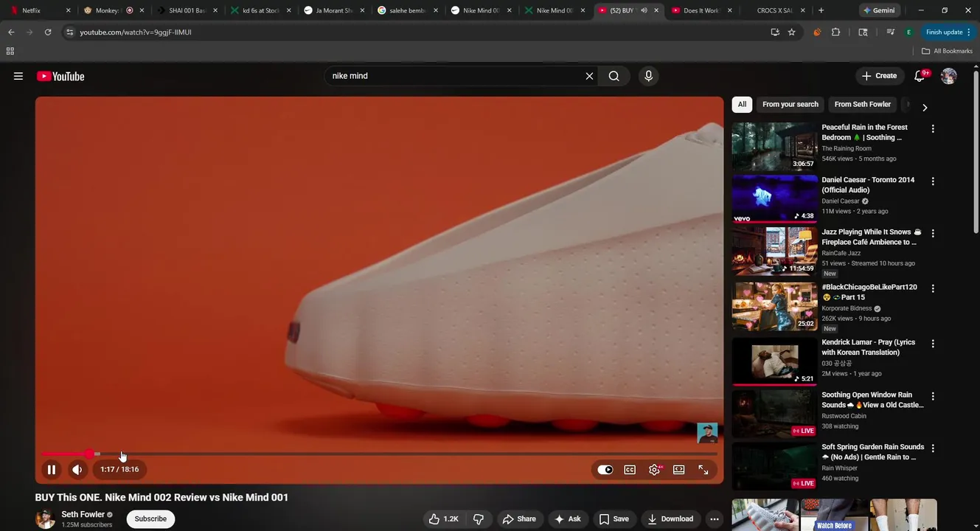Open options for Peaceful Rain in the Forest

933,128
